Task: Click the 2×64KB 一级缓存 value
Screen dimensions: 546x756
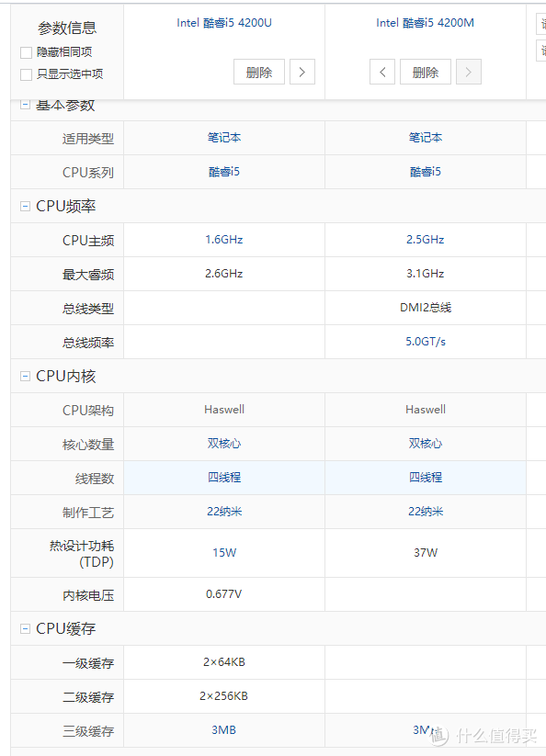Action: pos(224,662)
